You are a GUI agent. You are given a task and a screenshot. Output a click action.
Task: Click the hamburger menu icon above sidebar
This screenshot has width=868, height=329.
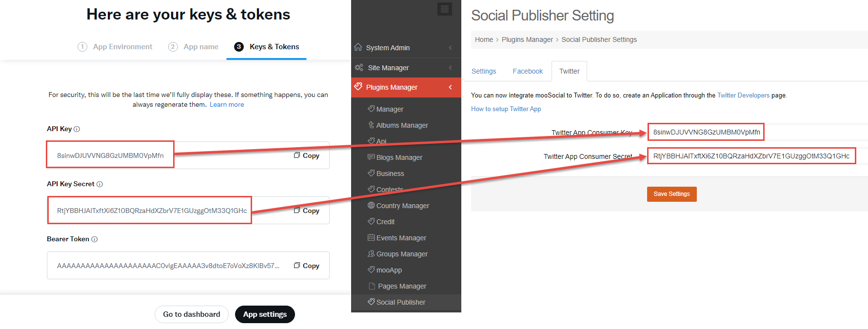444,9
